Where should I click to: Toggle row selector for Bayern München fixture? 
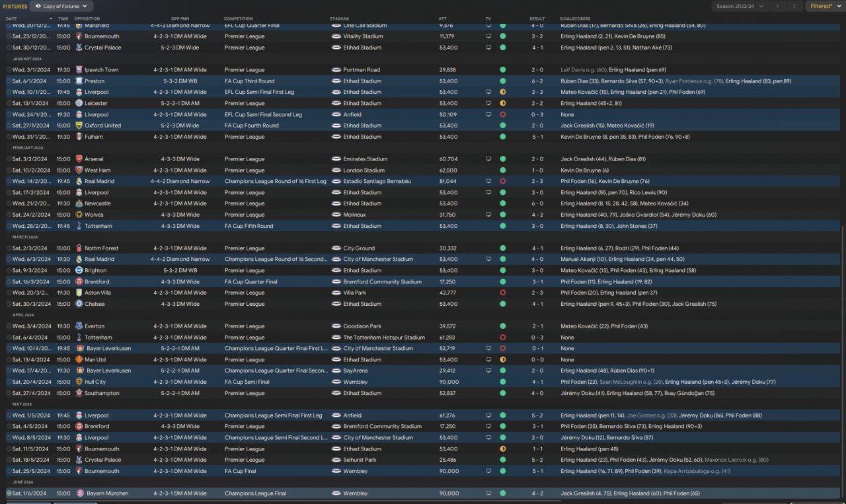click(9, 493)
